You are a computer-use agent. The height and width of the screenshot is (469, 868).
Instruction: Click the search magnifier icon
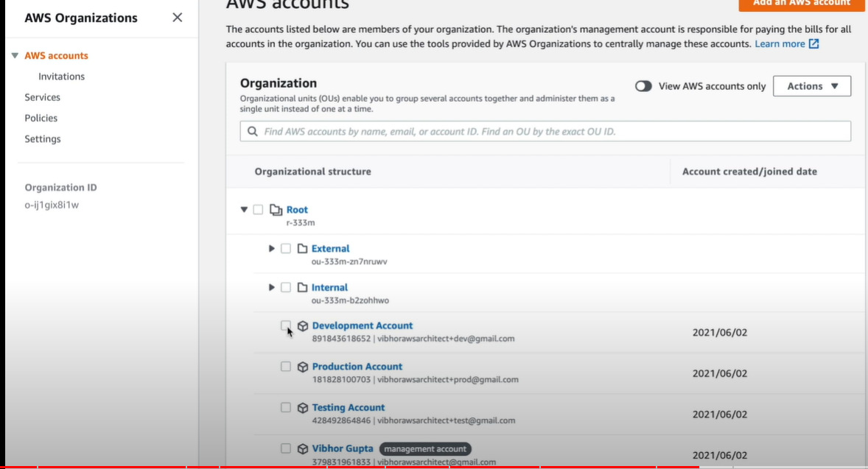(x=253, y=131)
